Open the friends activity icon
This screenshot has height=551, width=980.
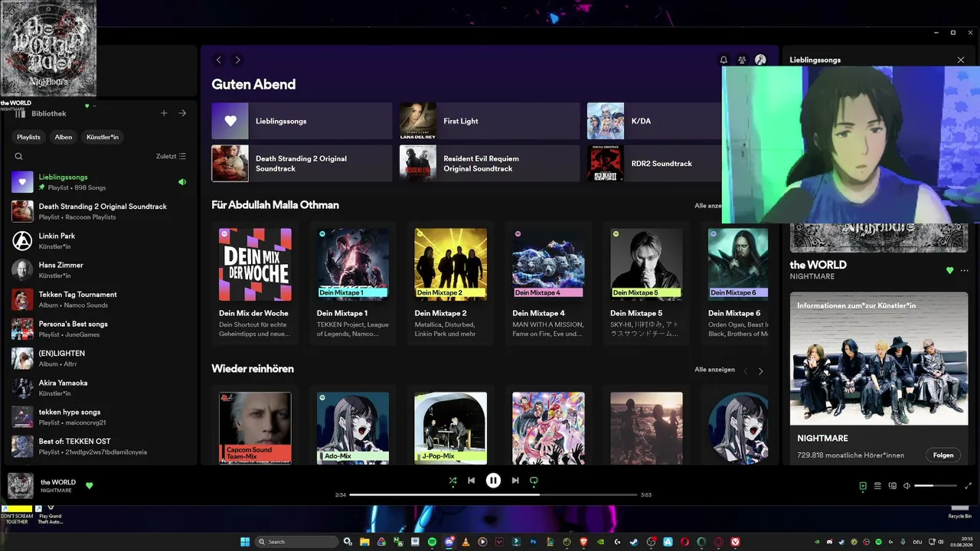(742, 60)
